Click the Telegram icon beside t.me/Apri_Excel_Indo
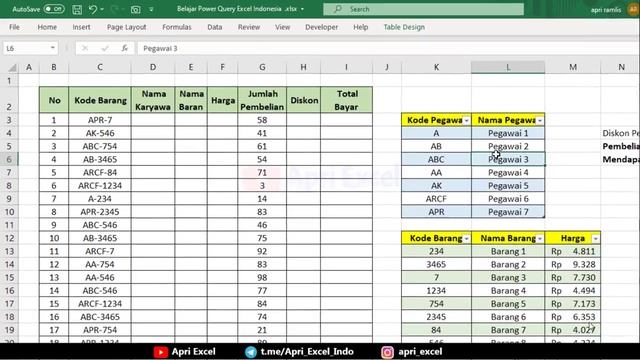The height and width of the screenshot is (360, 640). (251, 352)
